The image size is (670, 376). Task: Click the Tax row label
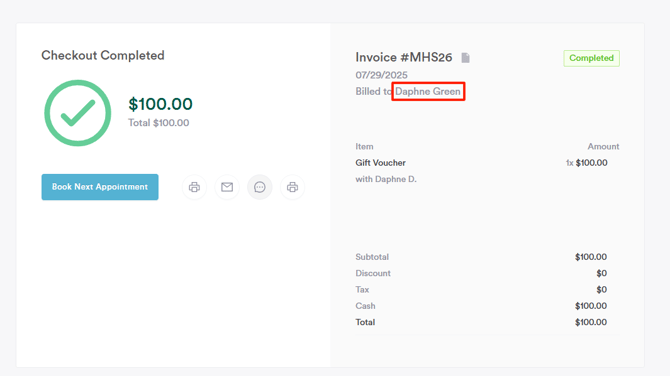pos(362,290)
